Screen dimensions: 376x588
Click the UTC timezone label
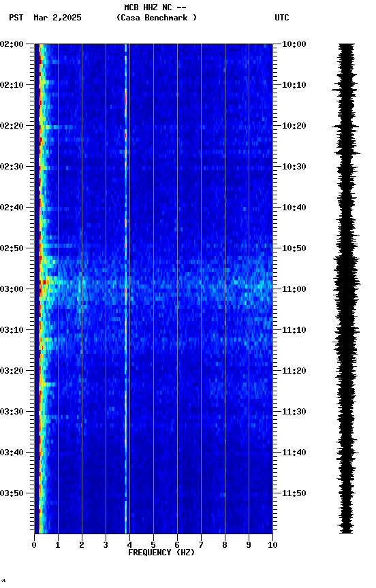(x=282, y=18)
